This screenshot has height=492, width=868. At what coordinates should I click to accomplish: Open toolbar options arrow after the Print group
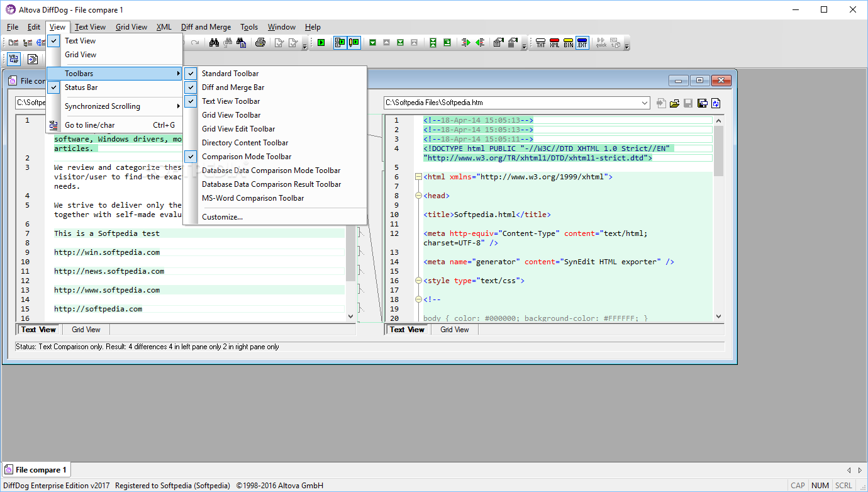(305, 44)
